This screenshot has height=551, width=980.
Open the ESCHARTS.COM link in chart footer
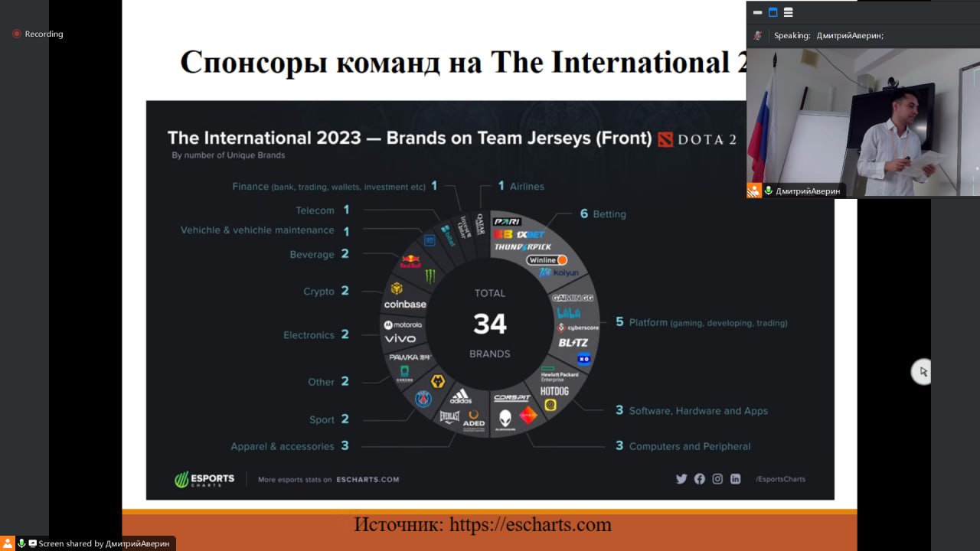click(x=367, y=480)
